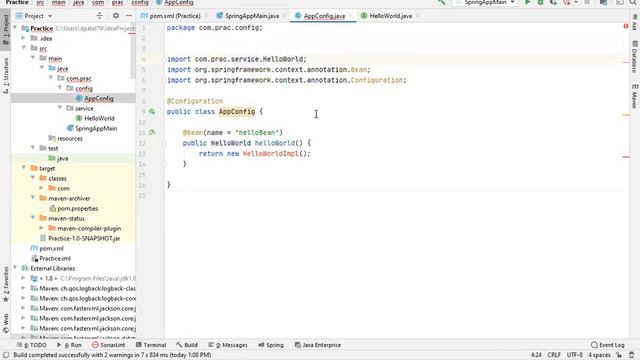Select AppConfig in the project tree

99,98
